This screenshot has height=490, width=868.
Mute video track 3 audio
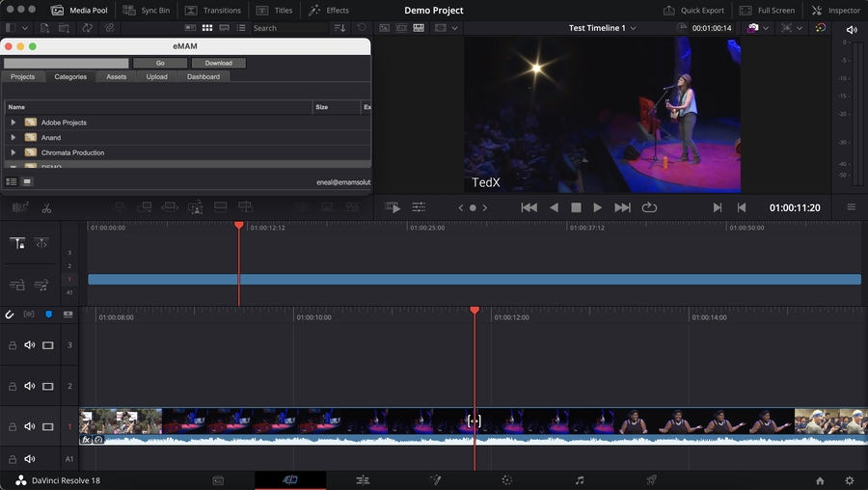[30, 345]
